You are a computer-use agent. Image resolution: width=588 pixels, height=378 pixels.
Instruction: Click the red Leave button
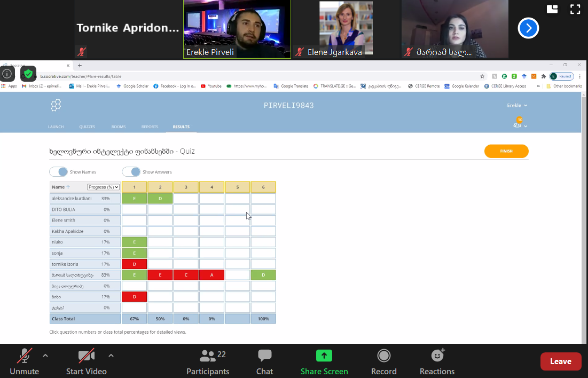pos(560,361)
